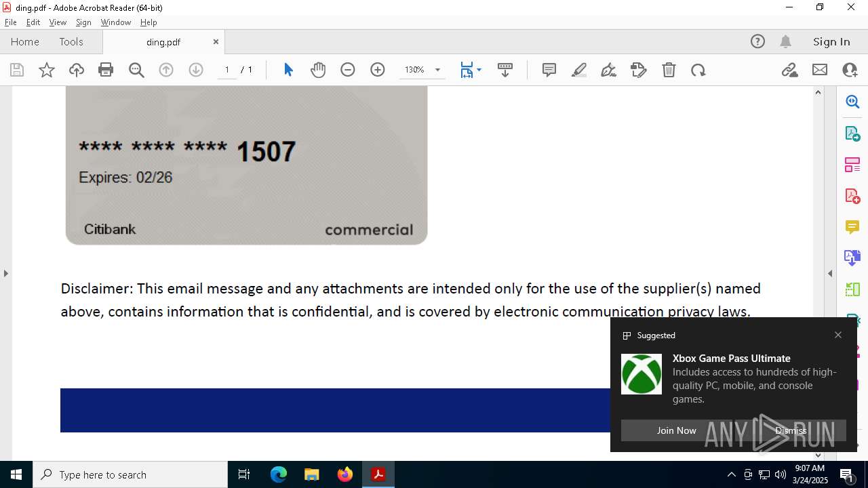The image size is (868, 488).
Task: Click the share with others person icon
Action: tap(850, 70)
